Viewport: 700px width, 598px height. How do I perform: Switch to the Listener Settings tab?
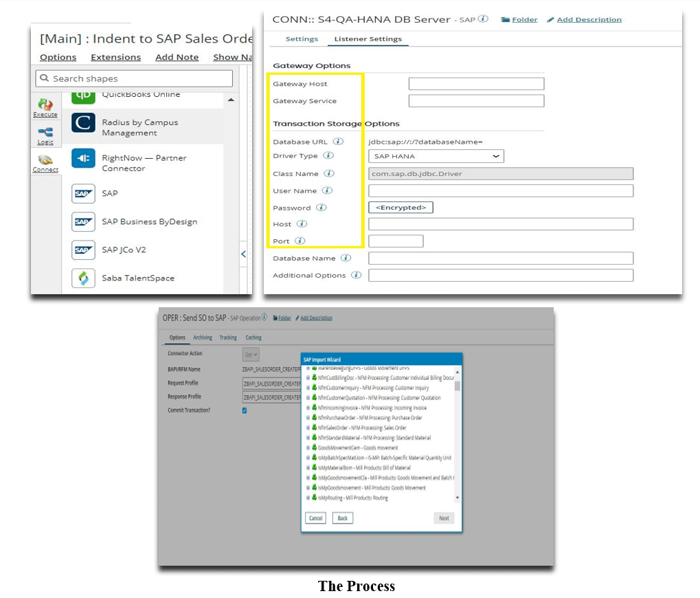pyautogui.click(x=368, y=39)
